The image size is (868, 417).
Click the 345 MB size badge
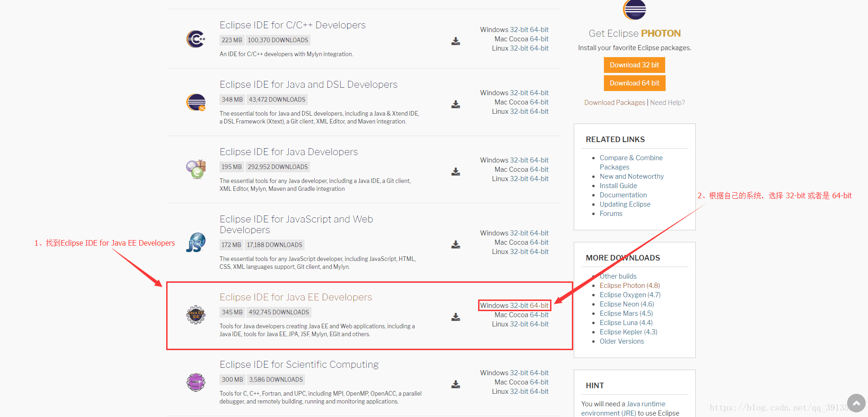coord(232,313)
